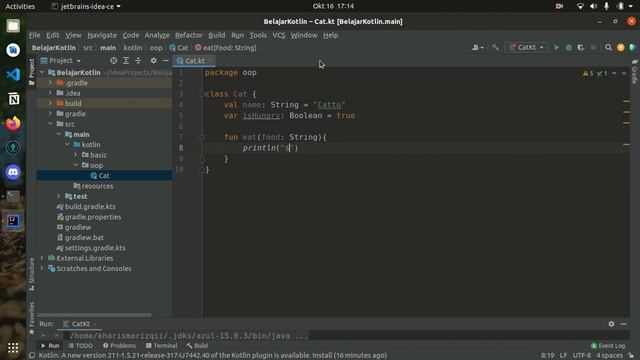Click eat(food: String) breadcrumb
The image size is (640, 360).
click(226, 48)
